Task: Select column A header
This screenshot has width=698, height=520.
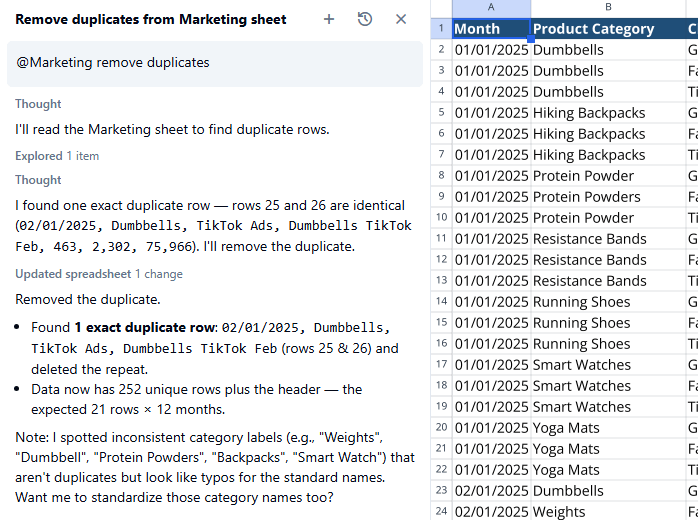Action: tap(491, 7)
